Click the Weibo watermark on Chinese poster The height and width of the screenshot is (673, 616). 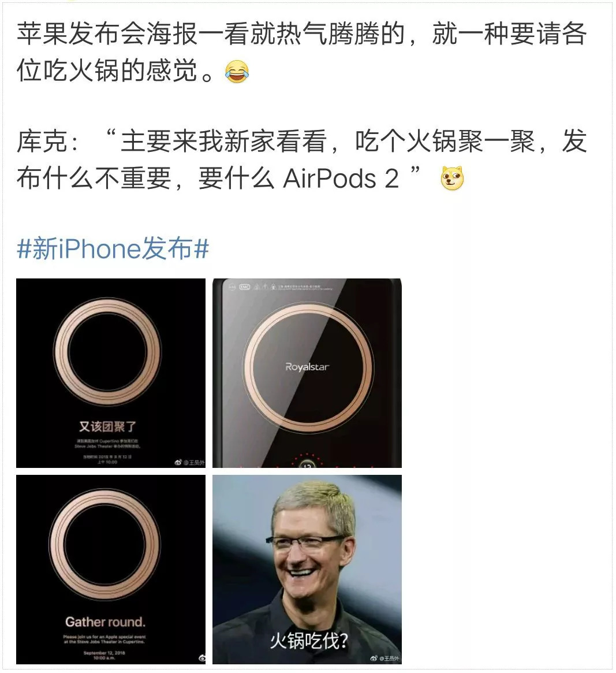189,463
